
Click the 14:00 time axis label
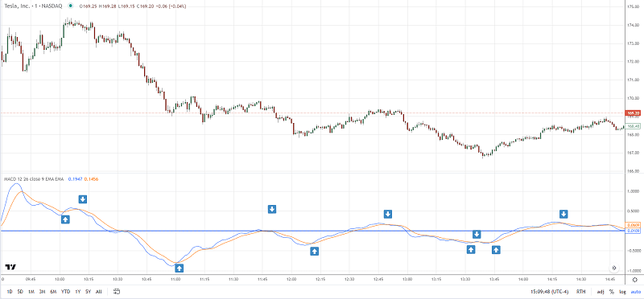(523, 280)
